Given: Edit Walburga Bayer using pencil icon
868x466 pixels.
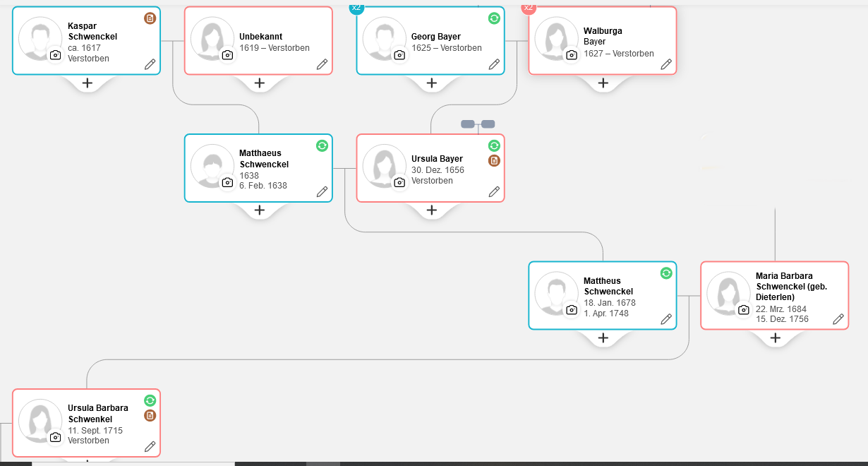Looking at the screenshot, I should tap(665, 64).
